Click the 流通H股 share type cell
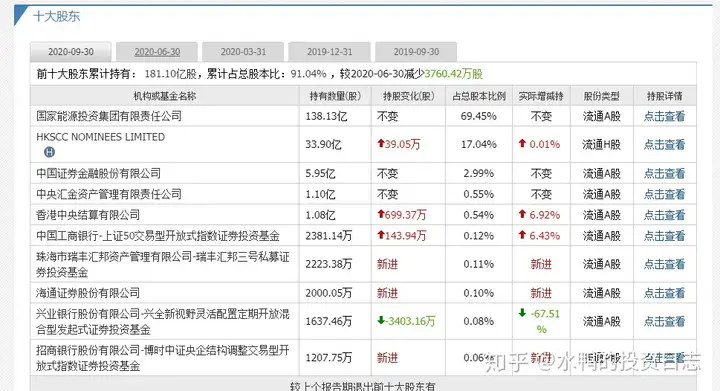Image resolution: width=720 pixels, height=391 pixels. (x=602, y=145)
